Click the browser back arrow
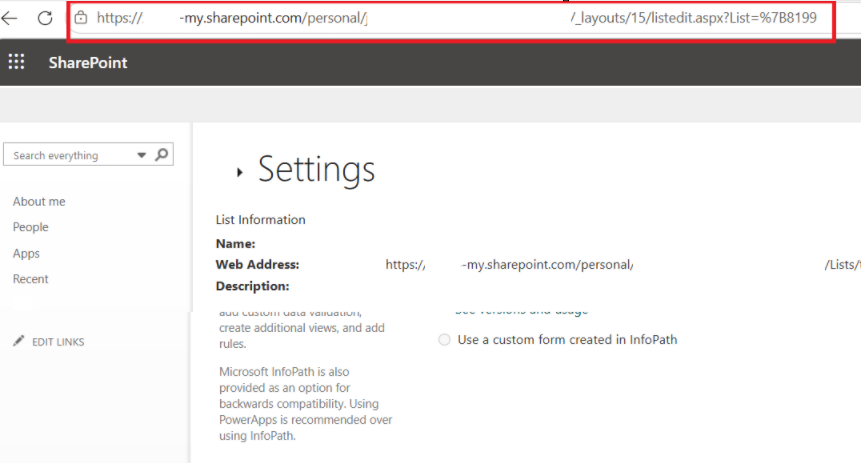The width and height of the screenshot is (861, 463). click(x=9, y=18)
